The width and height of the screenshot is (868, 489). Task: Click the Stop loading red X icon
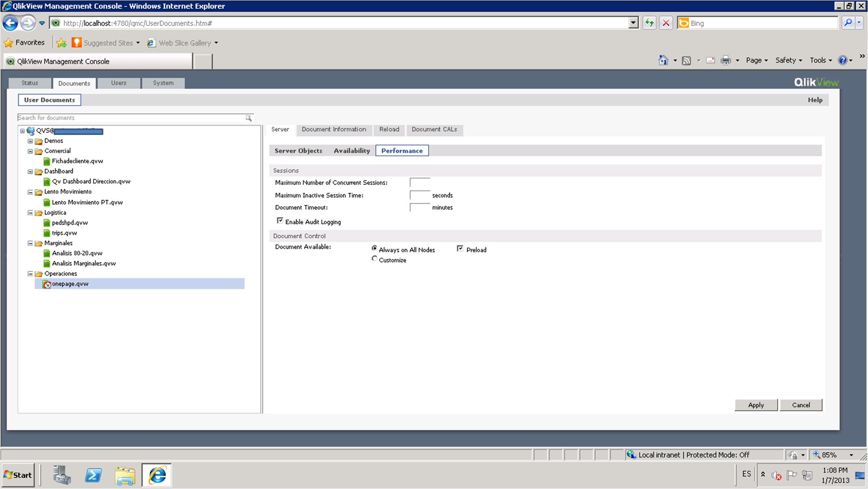666,23
